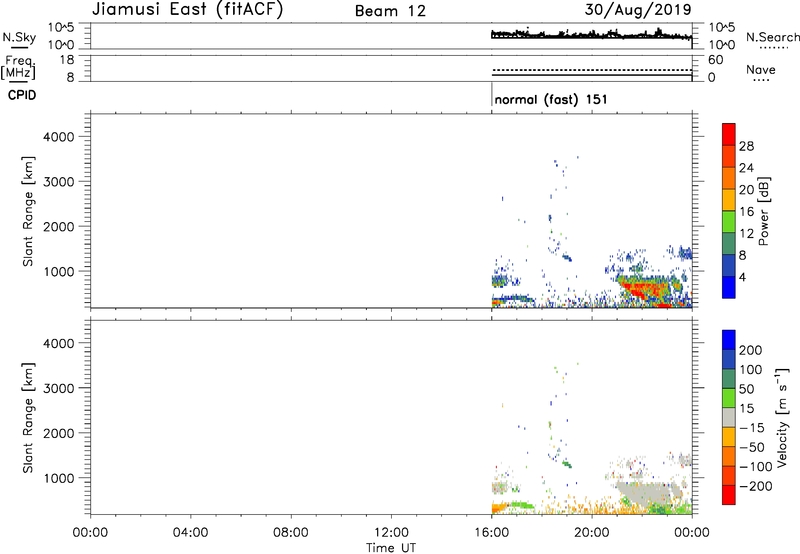Click the Nave axis value '60'
The width and height of the screenshot is (800, 554).
click(x=715, y=60)
